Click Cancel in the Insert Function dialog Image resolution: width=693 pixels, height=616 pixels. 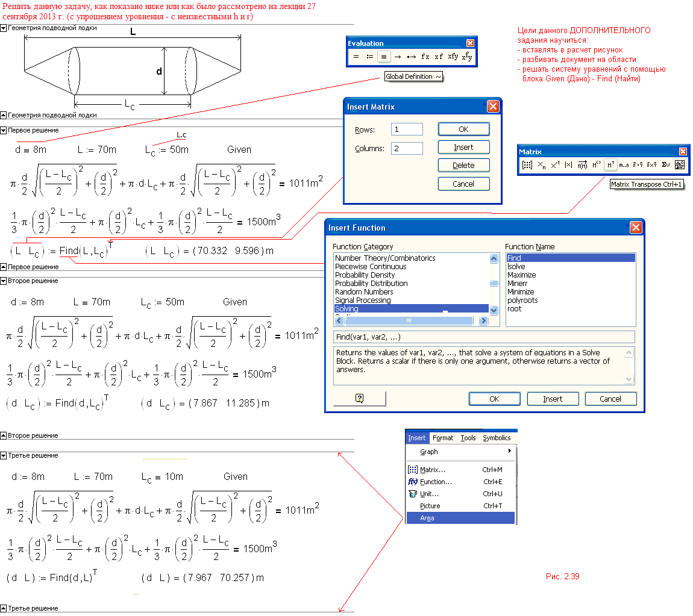coord(611,399)
